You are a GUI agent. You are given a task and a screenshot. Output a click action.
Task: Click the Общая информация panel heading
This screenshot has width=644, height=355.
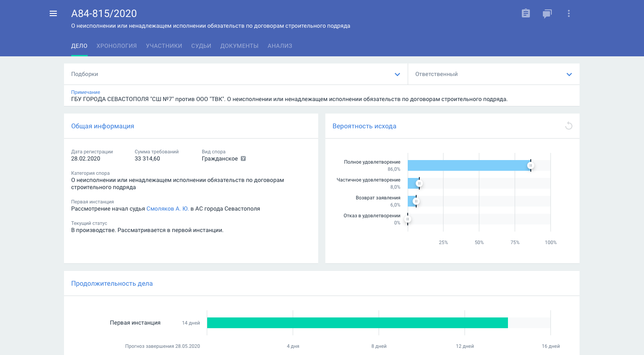coord(102,126)
